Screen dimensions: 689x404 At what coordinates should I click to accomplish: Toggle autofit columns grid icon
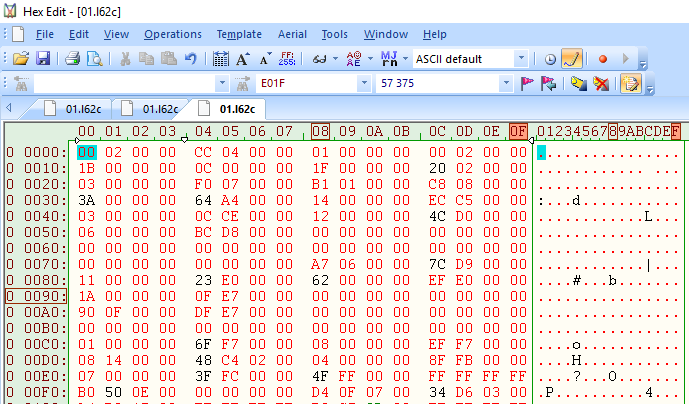click(x=220, y=58)
